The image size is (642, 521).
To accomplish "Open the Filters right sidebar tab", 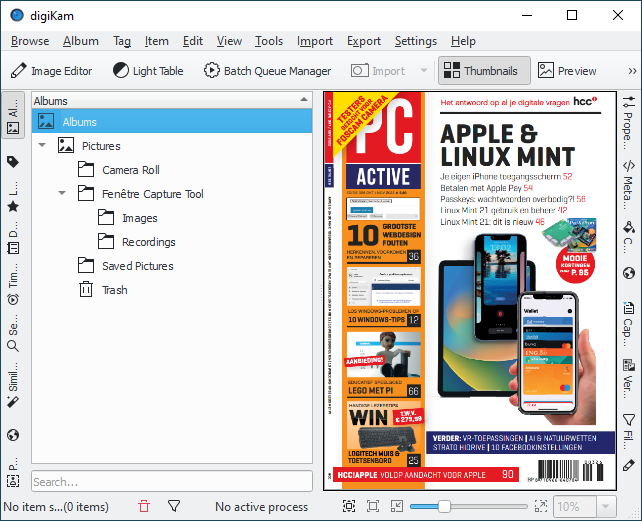I will point(629,430).
